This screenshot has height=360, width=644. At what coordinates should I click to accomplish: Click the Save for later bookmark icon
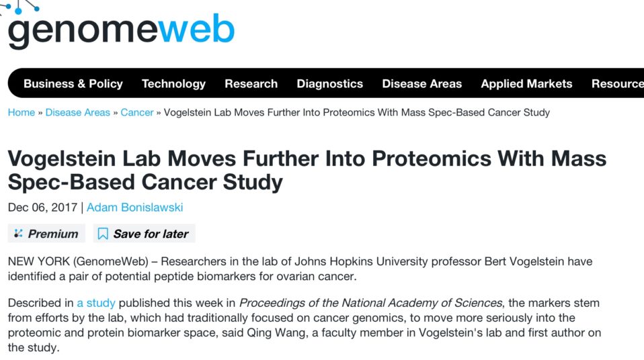pyautogui.click(x=103, y=234)
